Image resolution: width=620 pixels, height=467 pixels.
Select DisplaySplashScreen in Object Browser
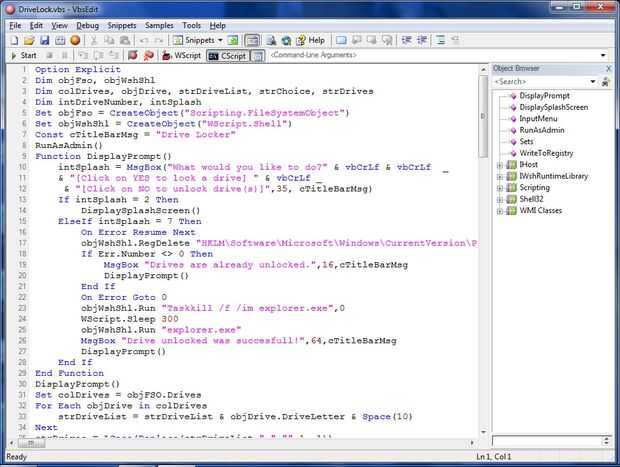click(x=553, y=107)
